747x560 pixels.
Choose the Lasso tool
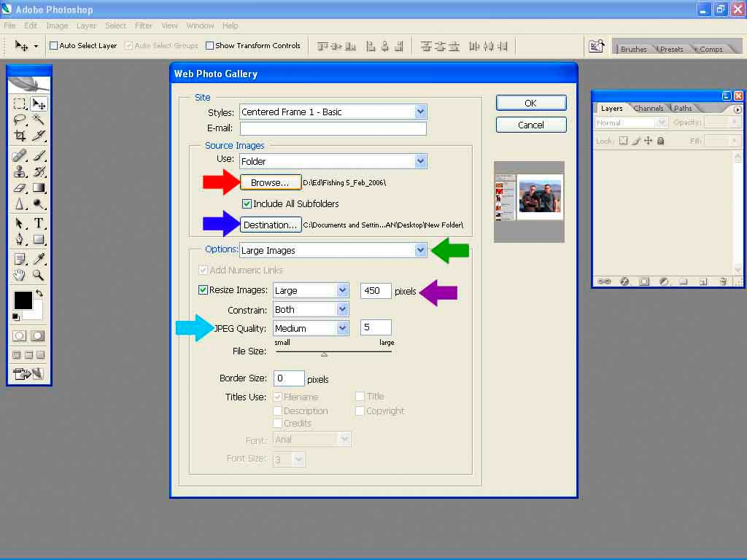click(20, 120)
